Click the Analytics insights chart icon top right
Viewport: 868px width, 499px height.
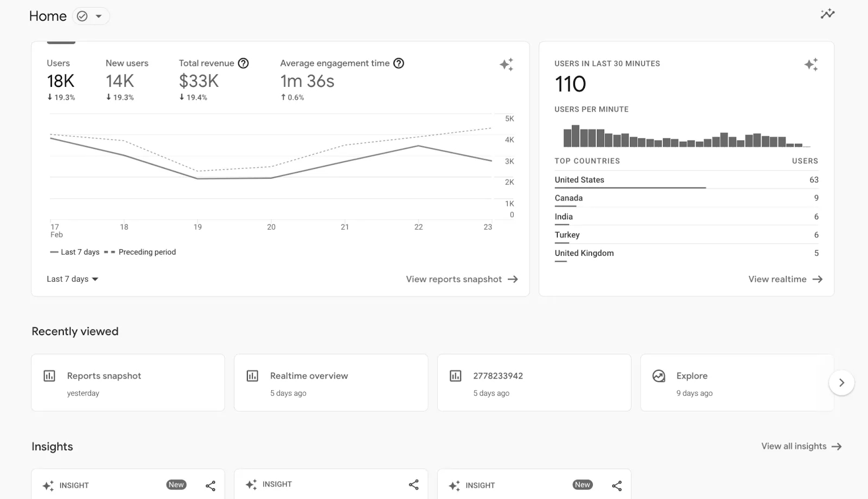point(827,14)
